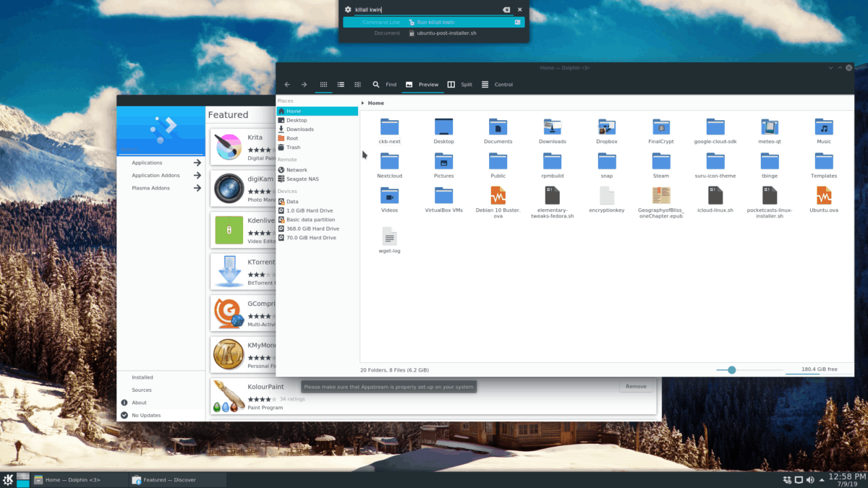Select GeographyofBliss epub file icon

click(661, 195)
